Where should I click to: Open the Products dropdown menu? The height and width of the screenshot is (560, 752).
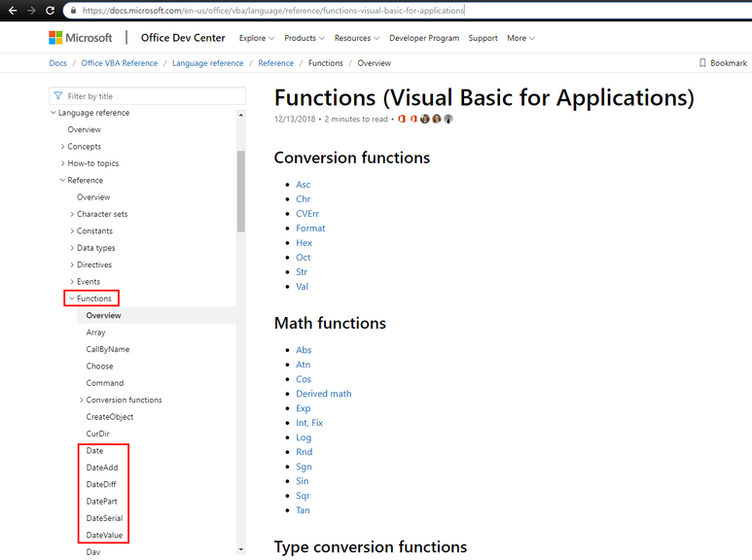coord(304,38)
